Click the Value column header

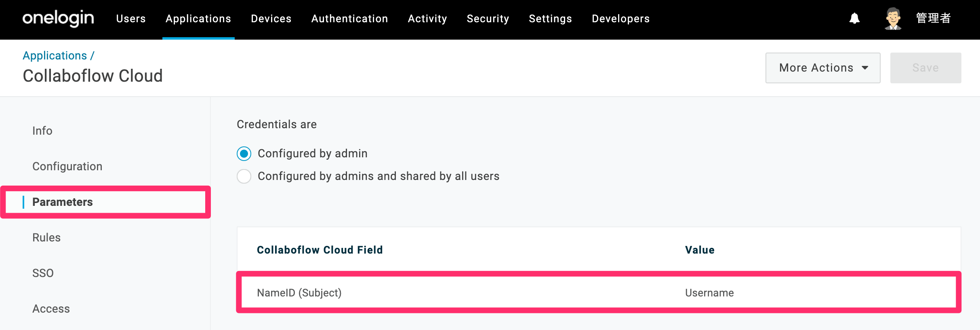(x=700, y=250)
